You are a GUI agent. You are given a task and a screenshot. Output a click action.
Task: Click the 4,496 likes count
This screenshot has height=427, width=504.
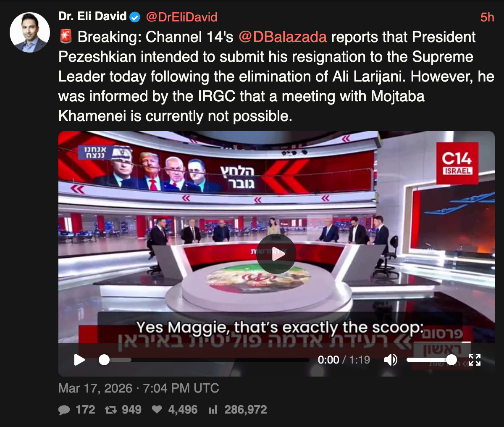pyautogui.click(x=183, y=410)
